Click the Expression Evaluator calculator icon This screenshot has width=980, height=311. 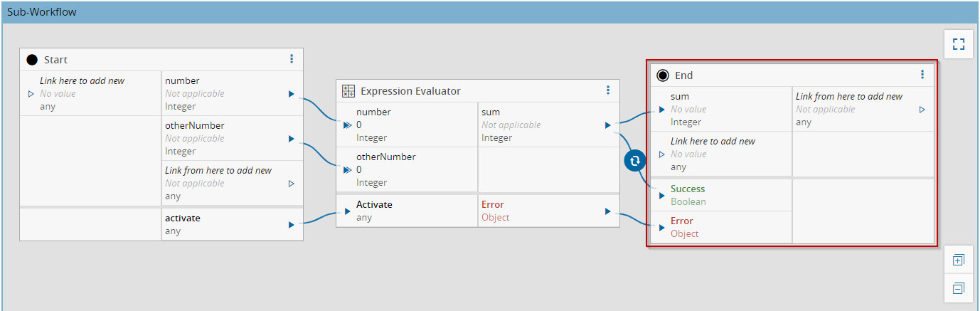(x=348, y=91)
